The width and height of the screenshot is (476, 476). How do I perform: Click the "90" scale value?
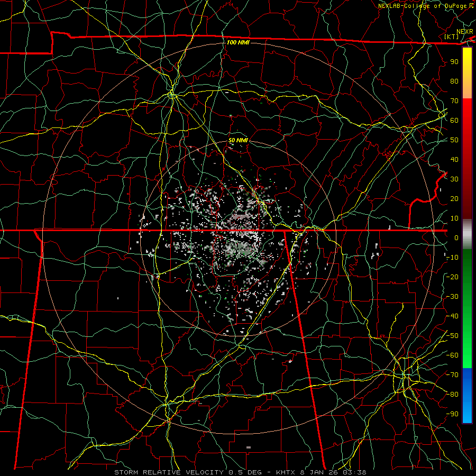(454, 62)
